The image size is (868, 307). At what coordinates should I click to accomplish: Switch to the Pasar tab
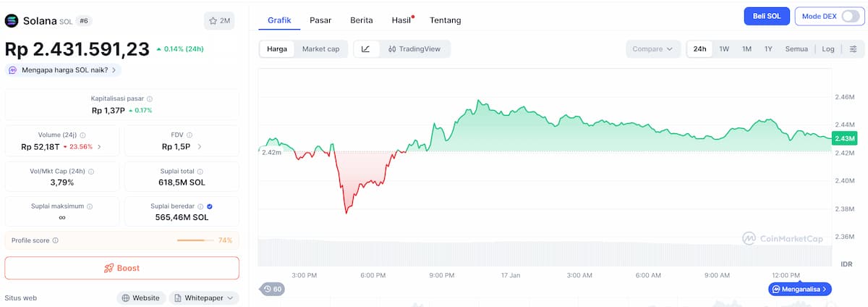click(320, 20)
